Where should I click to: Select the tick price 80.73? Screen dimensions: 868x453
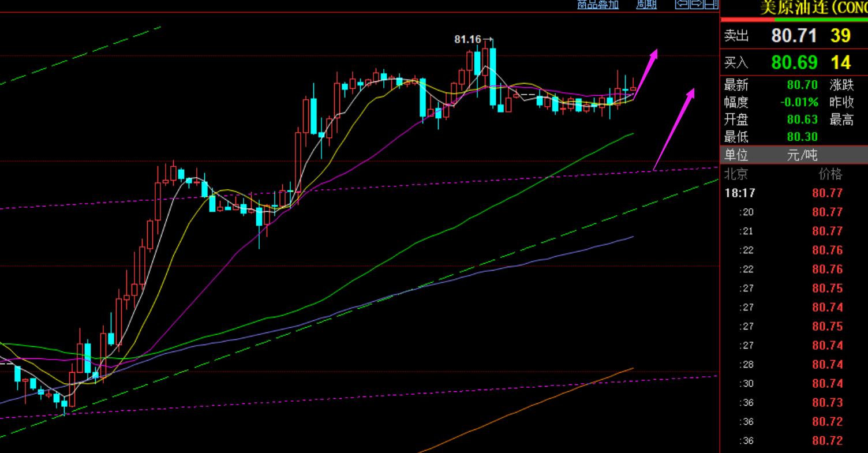[x=828, y=402]
